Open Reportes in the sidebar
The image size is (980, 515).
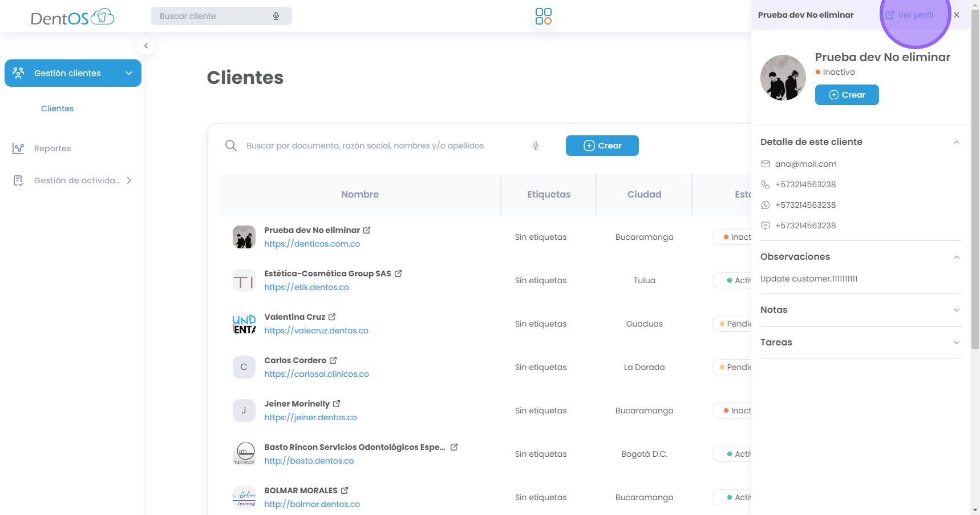52,148
